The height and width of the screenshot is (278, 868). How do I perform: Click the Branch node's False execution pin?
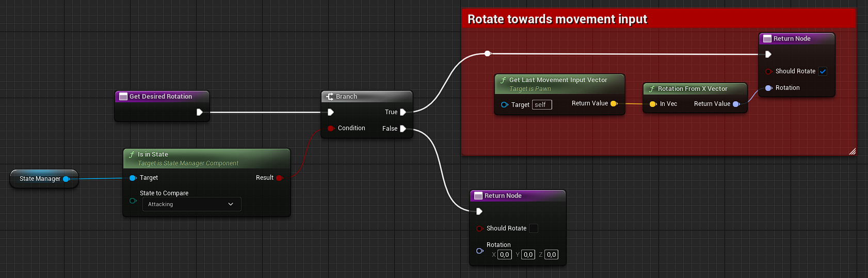tap(403, 129)
